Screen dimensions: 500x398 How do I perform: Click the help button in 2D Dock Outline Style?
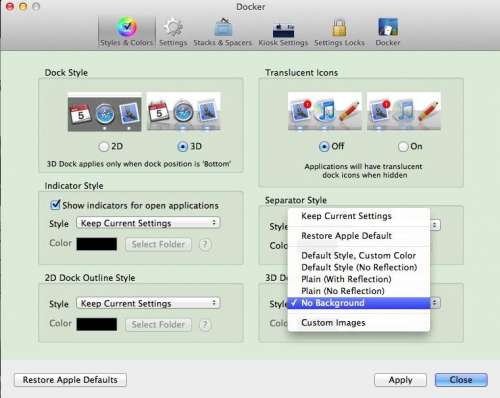(x=205, y=325)
